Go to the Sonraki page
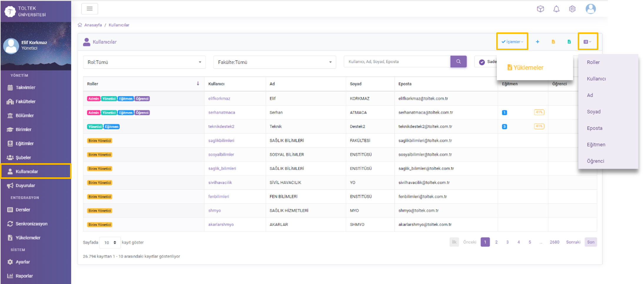 573,242
